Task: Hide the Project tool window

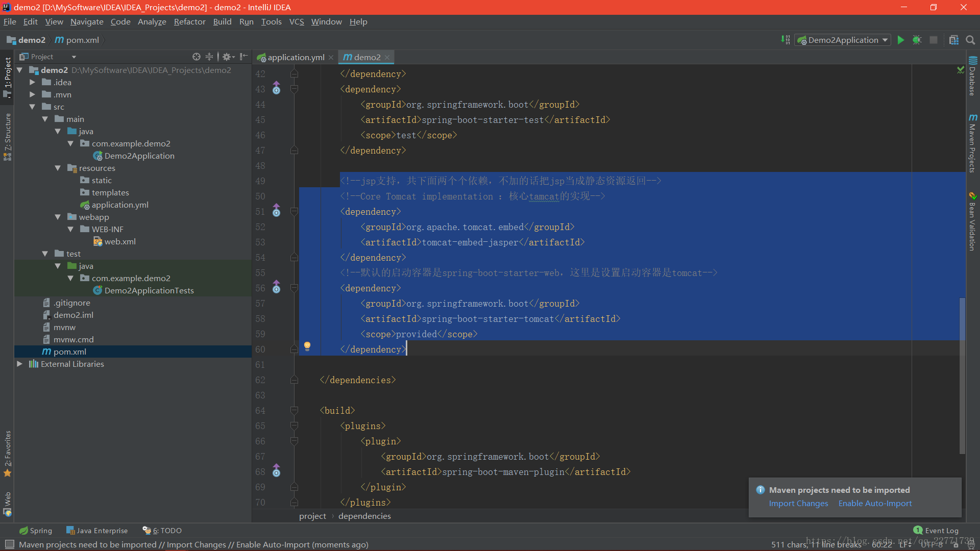Action: click(244, 57)
